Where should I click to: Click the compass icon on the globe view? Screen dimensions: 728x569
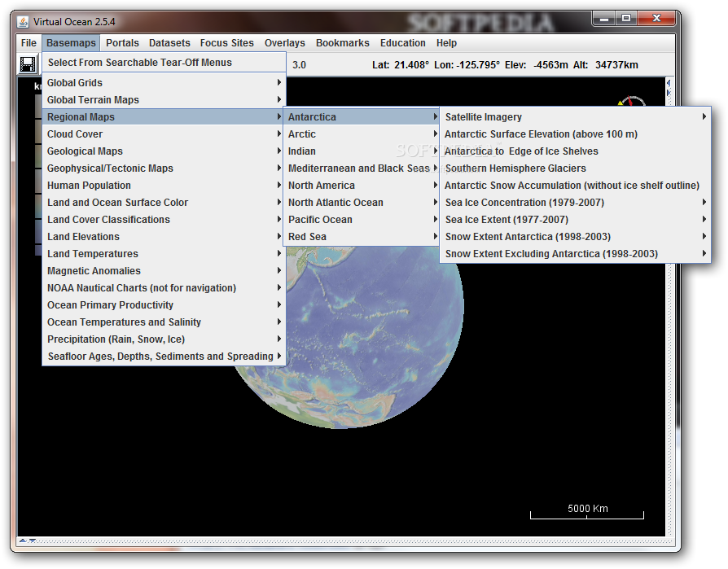[631, 101]
